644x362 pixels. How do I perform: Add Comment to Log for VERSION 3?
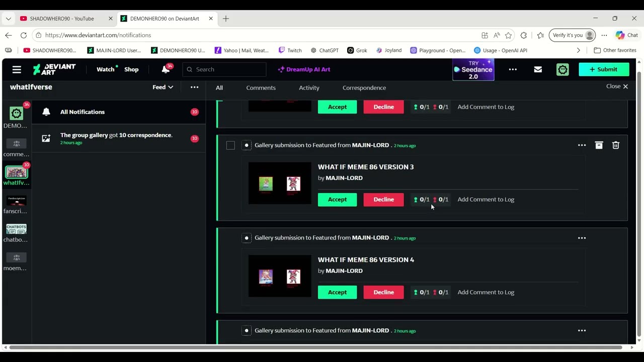point(486,200)
